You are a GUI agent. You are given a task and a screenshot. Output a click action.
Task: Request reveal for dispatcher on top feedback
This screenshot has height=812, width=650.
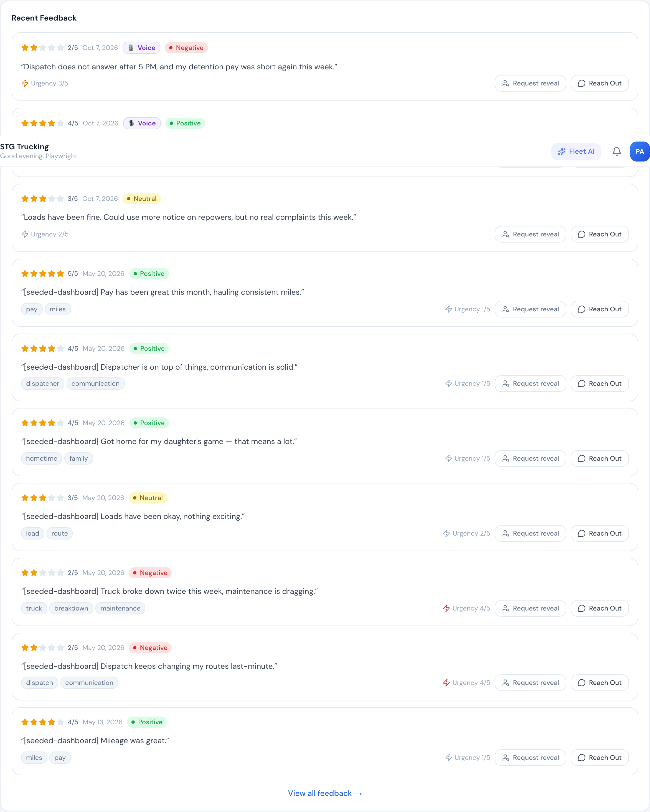530,384
